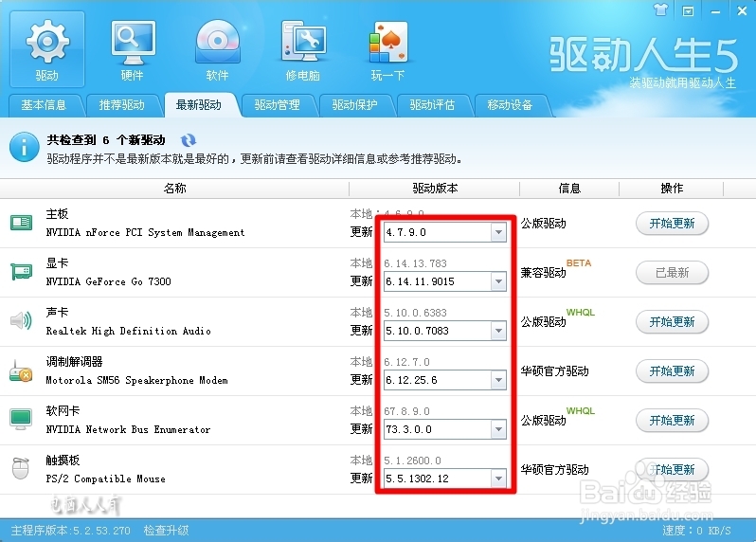Start update for Motorola SM56 Speakerphone Modem
This screenshot has width=756, height=542.
[x=672, y=370]
